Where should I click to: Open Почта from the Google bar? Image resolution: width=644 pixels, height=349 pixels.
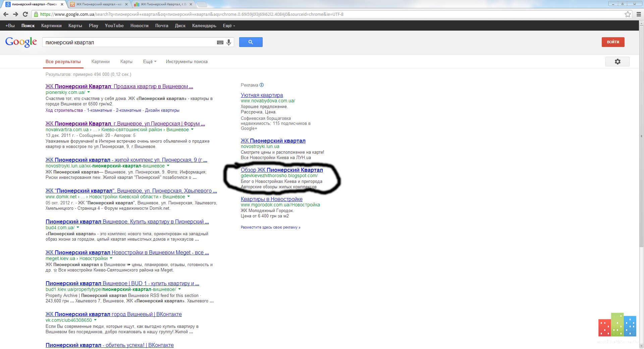coord(162,26)
